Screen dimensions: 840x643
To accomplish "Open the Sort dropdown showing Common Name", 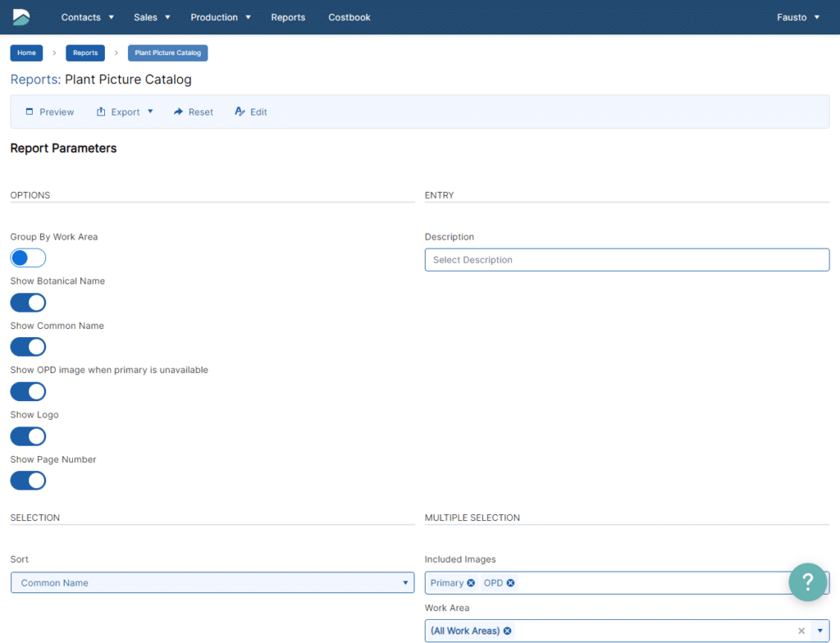I will point(212,583).
